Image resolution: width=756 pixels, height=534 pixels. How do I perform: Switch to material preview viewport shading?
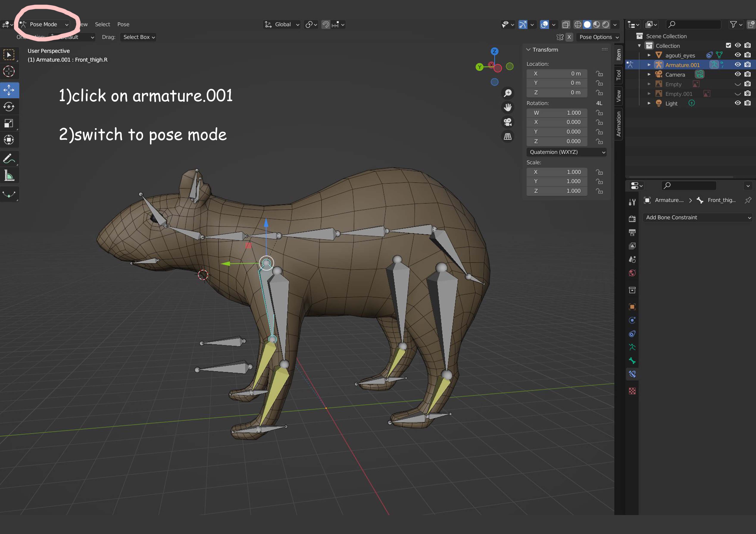coord(596,24)
